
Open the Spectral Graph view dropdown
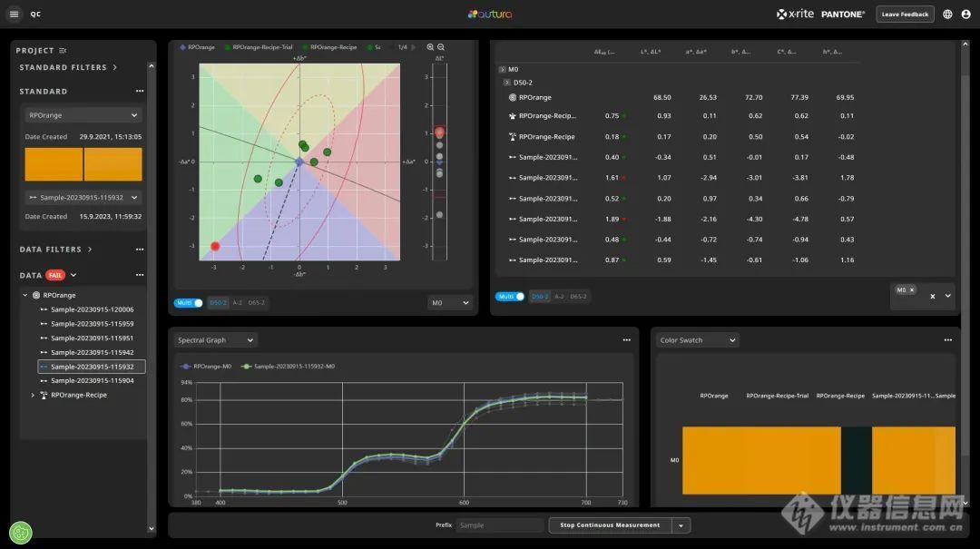coord(216,340)
